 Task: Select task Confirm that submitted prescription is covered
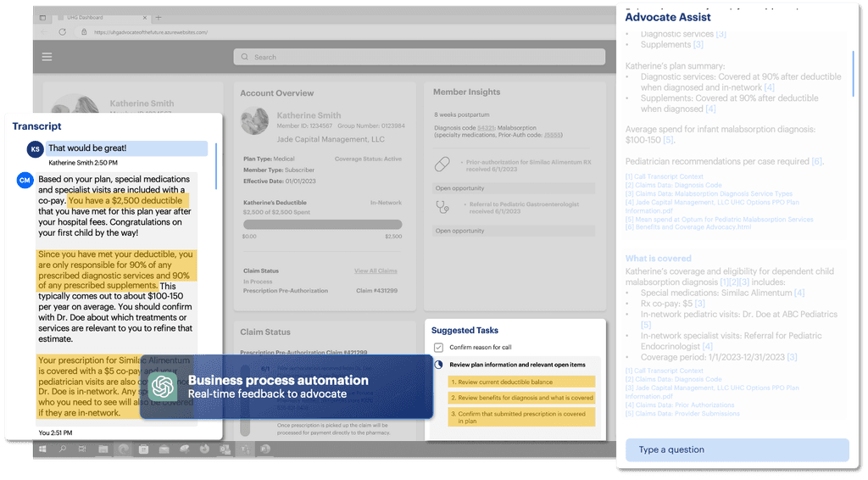pos(521,417)
